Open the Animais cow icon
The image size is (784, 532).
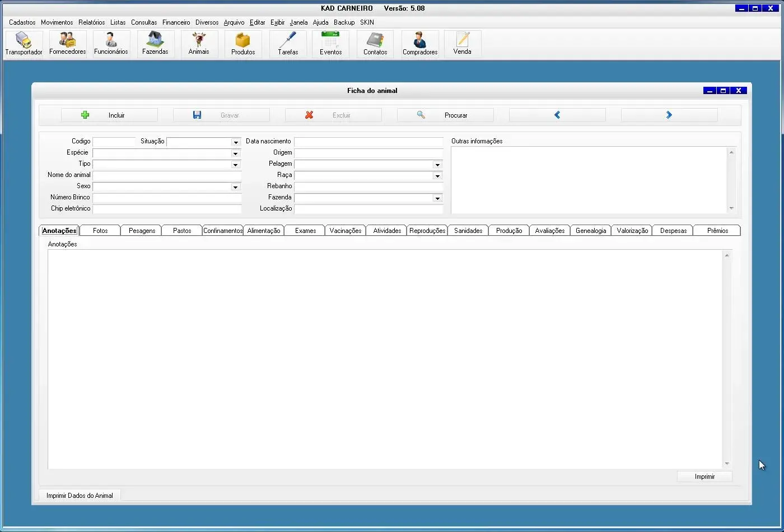click(199, 44)
